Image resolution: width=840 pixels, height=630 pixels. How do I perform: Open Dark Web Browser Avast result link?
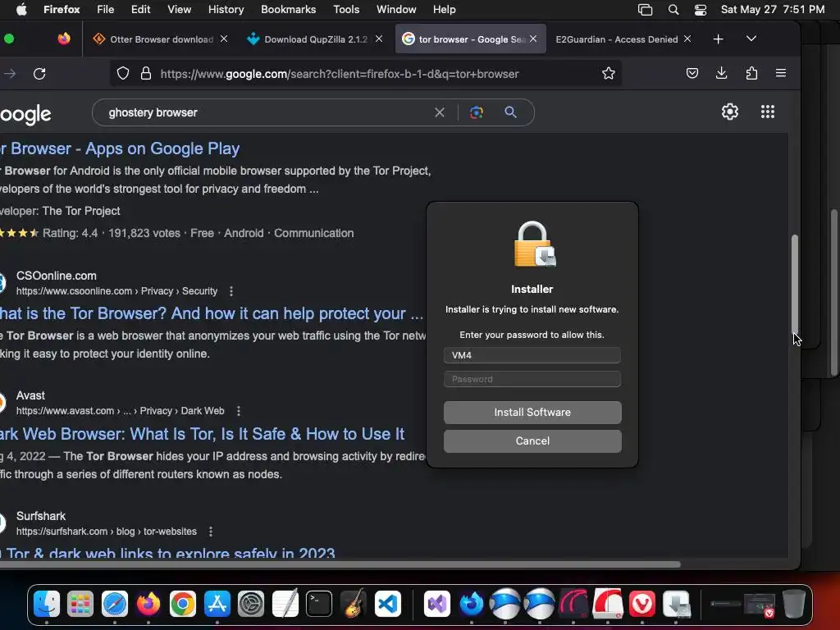pyautogui.click(x=202, y=434)
